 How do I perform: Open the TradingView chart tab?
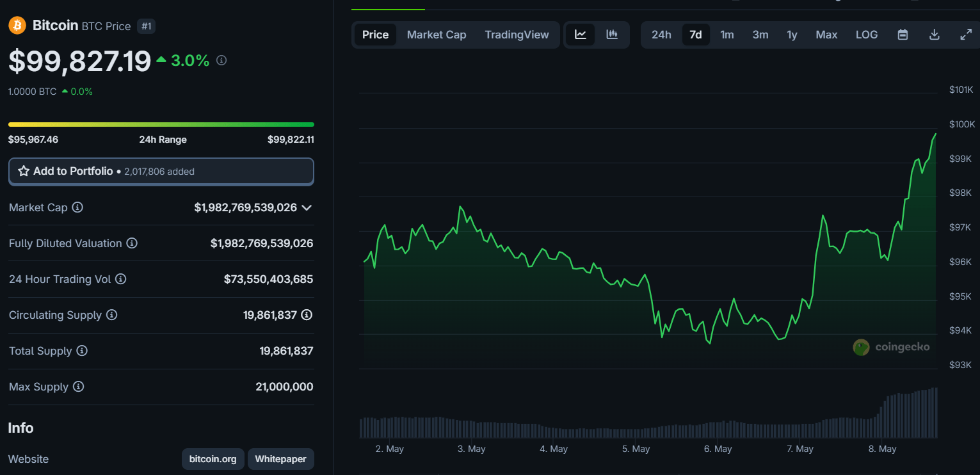tap(517, 35)
